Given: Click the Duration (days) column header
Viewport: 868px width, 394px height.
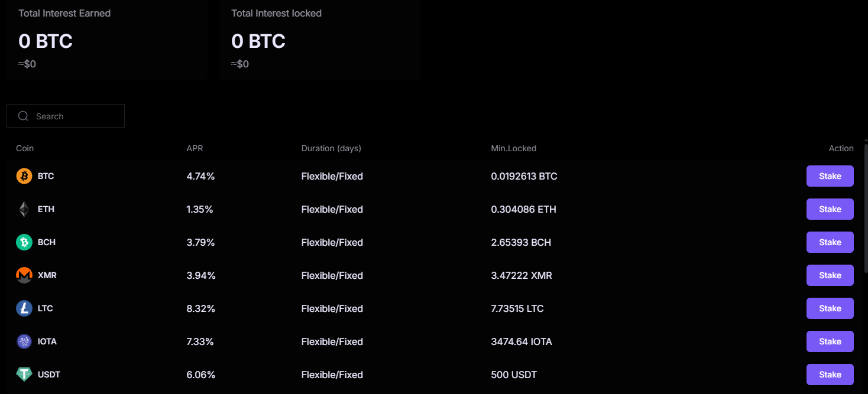Looking at the screenshot, I should click(x=331, y=148).
